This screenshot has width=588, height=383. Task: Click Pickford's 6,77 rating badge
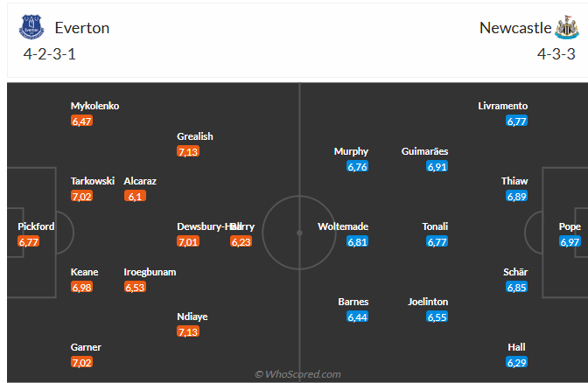(x=29, y=241)
